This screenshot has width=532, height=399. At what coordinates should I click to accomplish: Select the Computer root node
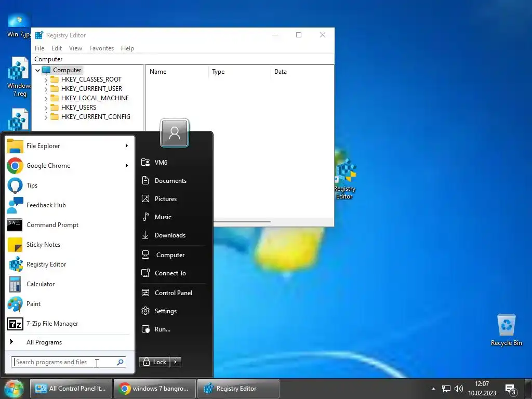[x=67, y=70]
